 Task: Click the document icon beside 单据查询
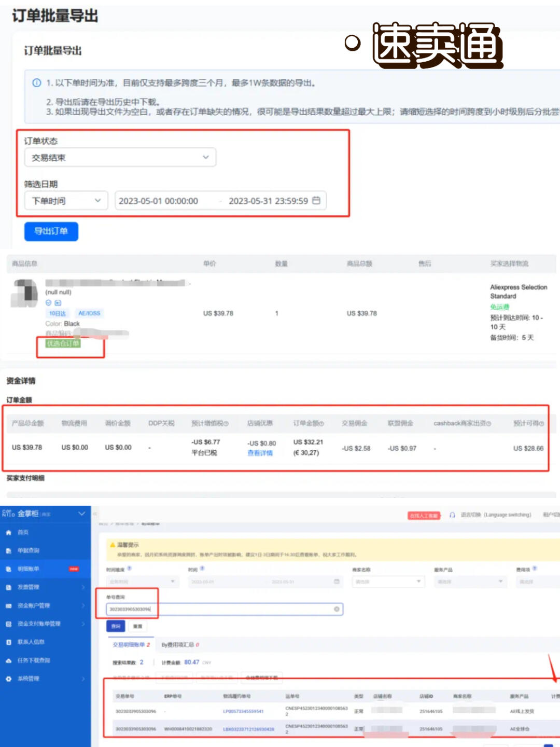(8, 551)
